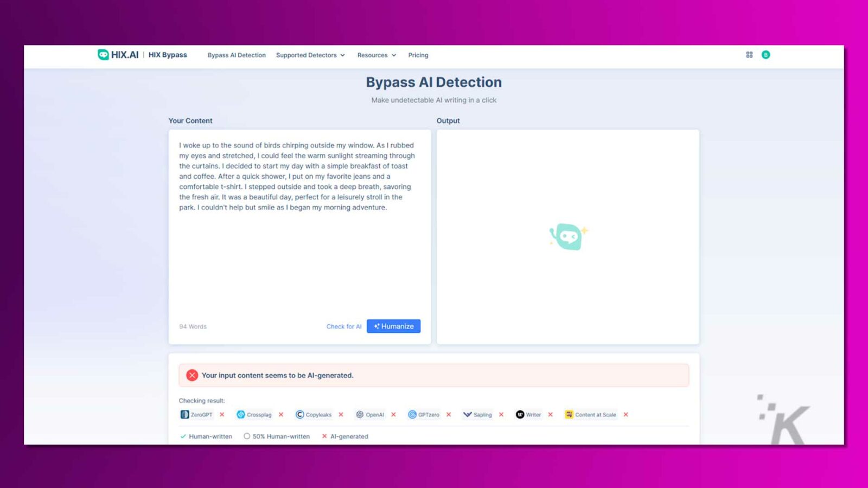Click the 'Copyleaks' detector label
The image size is (868, 488).
[318, 415]
